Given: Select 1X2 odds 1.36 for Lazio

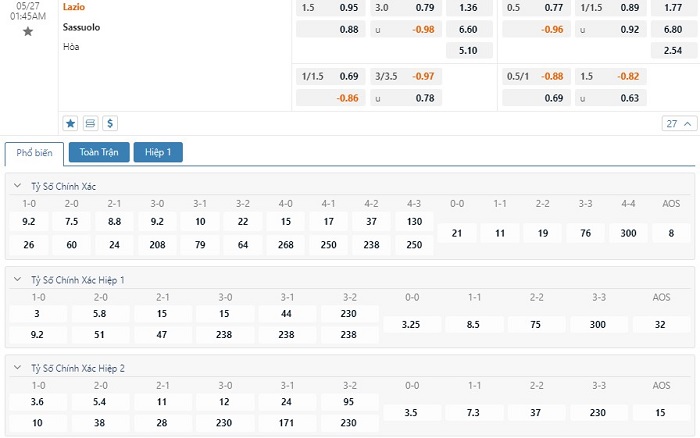Looking at the screenshot, I should (469, 8).
